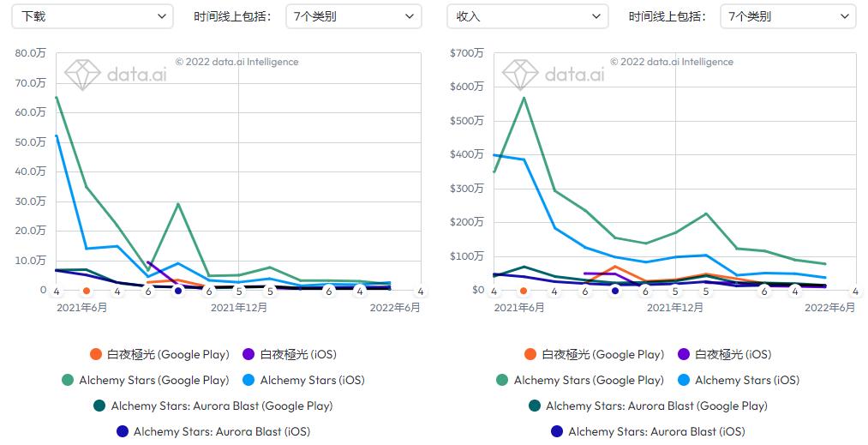Toggle Alchemy Stars (Google Play) in right legend
Image resolution: width=868 pixels, height=445 pixels.
589,380
